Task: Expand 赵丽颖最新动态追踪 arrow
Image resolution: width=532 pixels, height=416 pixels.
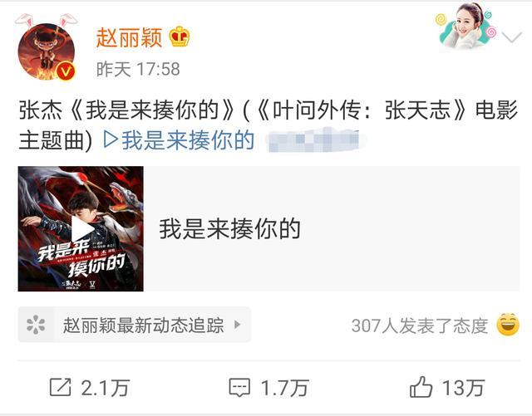Action: point(238,325)
